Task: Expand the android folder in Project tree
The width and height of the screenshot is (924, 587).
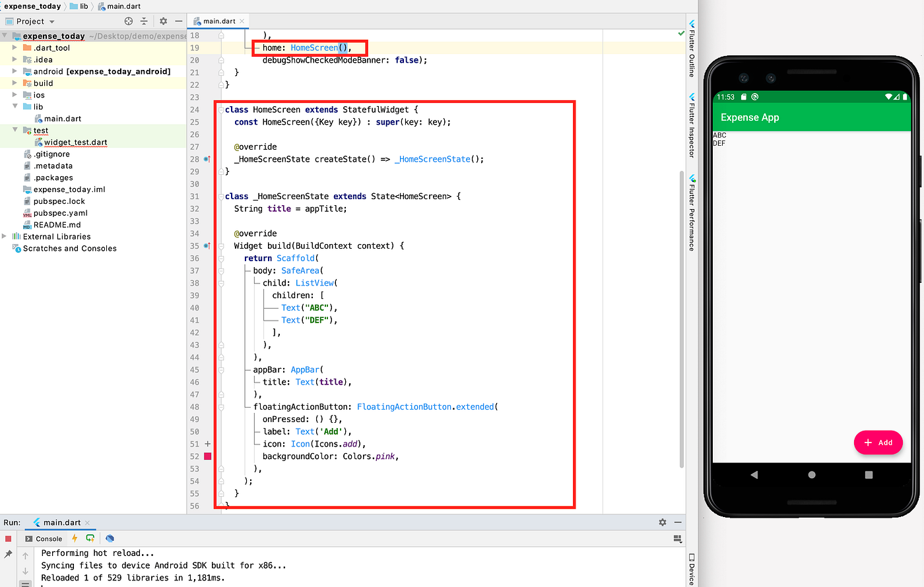Action: tap(16, 71)
